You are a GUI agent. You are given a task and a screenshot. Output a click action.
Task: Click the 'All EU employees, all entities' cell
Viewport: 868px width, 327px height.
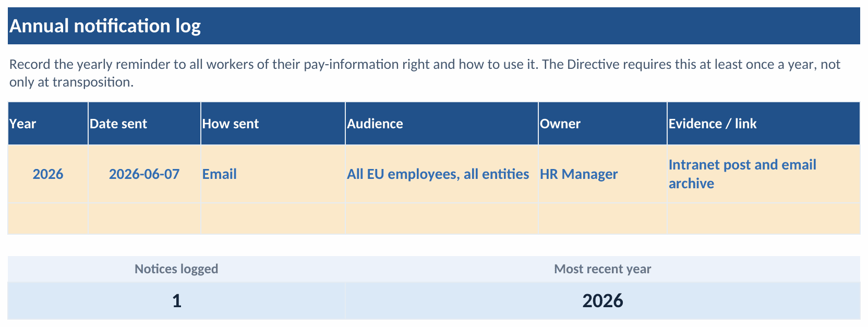442,174
